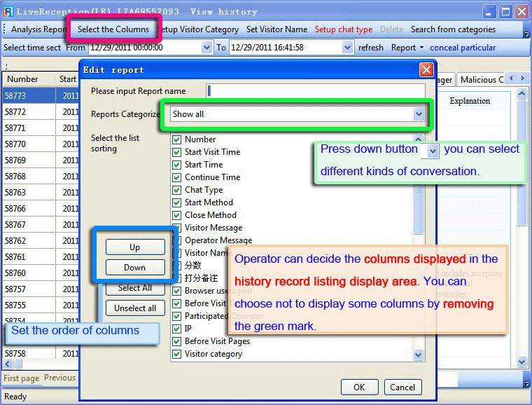
Task: Click the Explanation heading in right panel
Action: point(470,101)
